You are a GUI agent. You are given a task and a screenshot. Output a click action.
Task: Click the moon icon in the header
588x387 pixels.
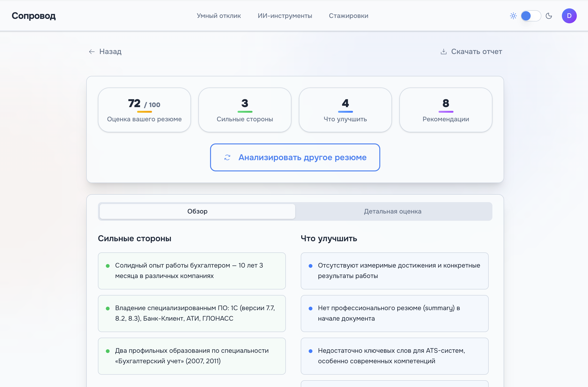pos(549,16)
